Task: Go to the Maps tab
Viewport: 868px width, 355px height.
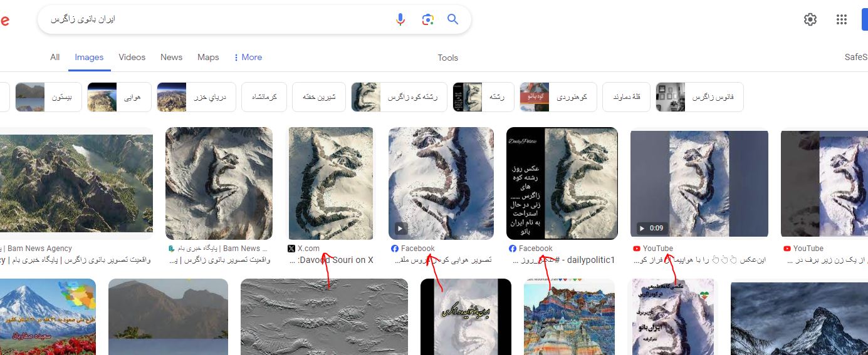Action: [208, 58]
